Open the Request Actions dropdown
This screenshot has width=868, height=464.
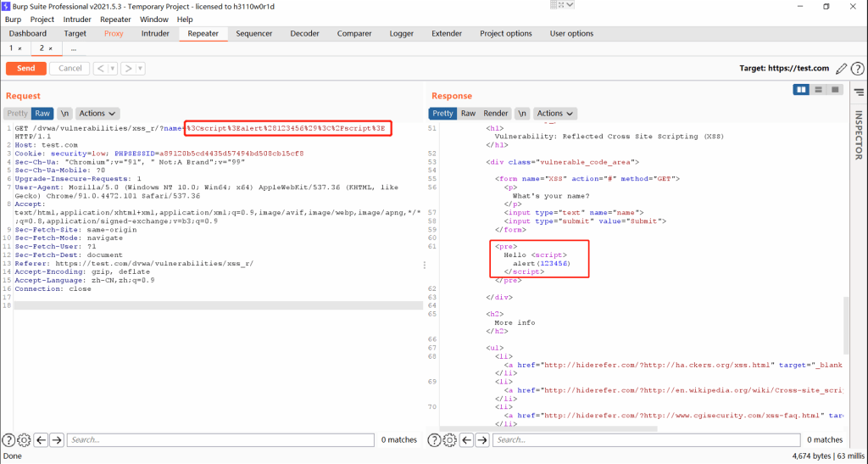(x=97, y=114)
